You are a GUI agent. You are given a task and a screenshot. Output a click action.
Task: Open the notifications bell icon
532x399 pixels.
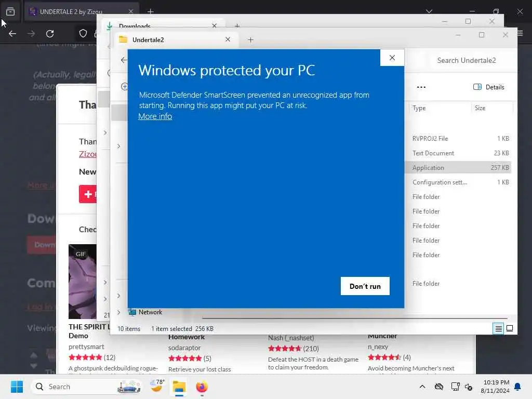tap(518, 387)
